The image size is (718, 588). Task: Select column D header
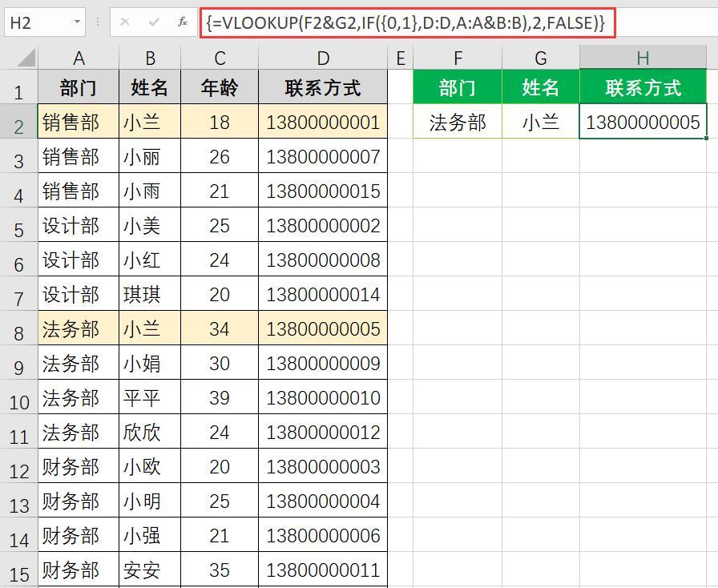pyautogui.click(x=323, y=58)
